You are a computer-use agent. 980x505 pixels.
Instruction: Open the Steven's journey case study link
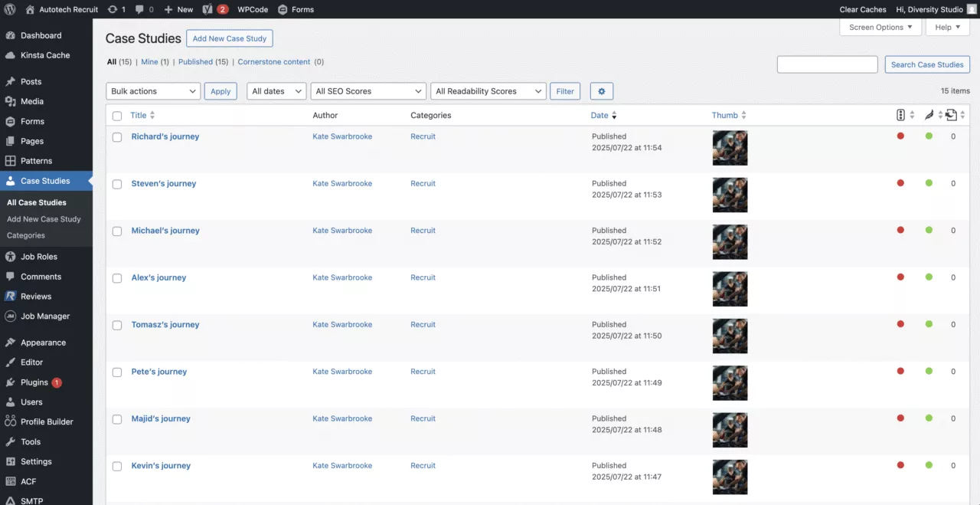(164, 184)
